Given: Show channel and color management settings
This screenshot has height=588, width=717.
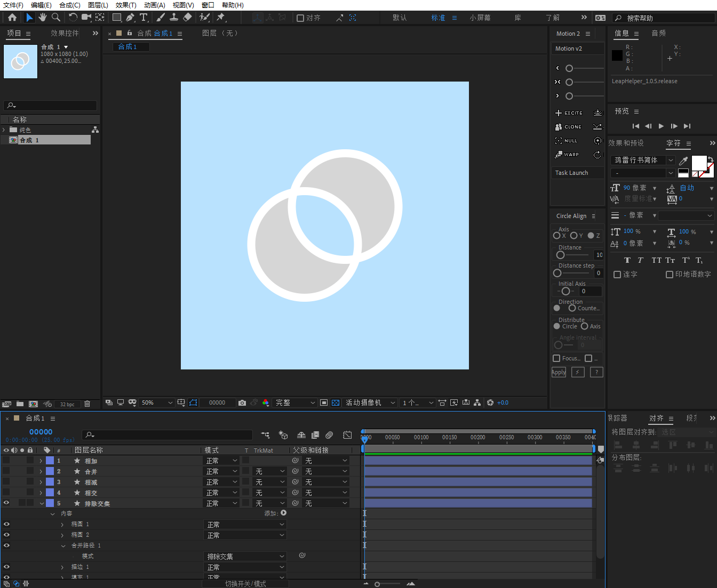Looking at the screenshot, I should [x=266, y=402].
